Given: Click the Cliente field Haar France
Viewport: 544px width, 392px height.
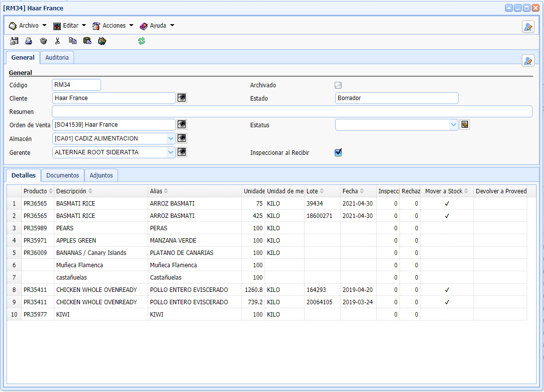Looking at the screenshot, I should pos(114,98).
